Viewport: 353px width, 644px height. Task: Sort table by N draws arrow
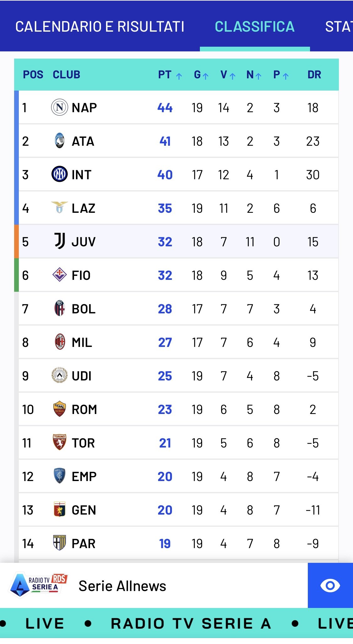tap(258, 76)
